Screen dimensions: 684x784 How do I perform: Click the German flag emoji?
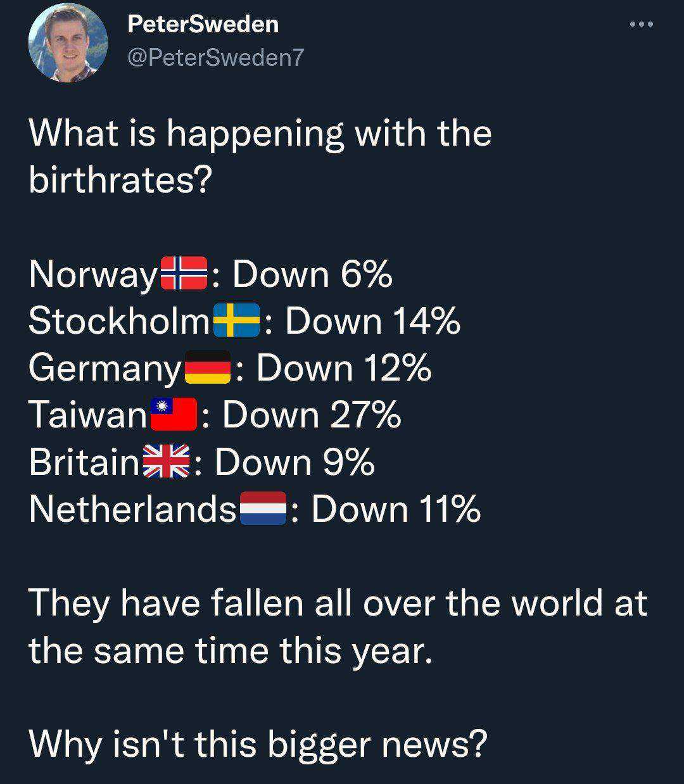[207, 367]
